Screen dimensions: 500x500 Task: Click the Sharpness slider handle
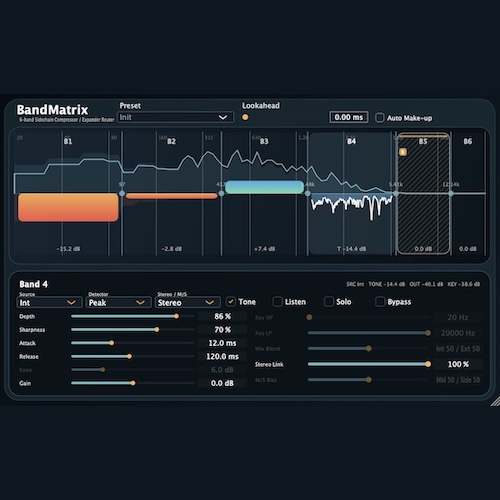pos(157,330)
